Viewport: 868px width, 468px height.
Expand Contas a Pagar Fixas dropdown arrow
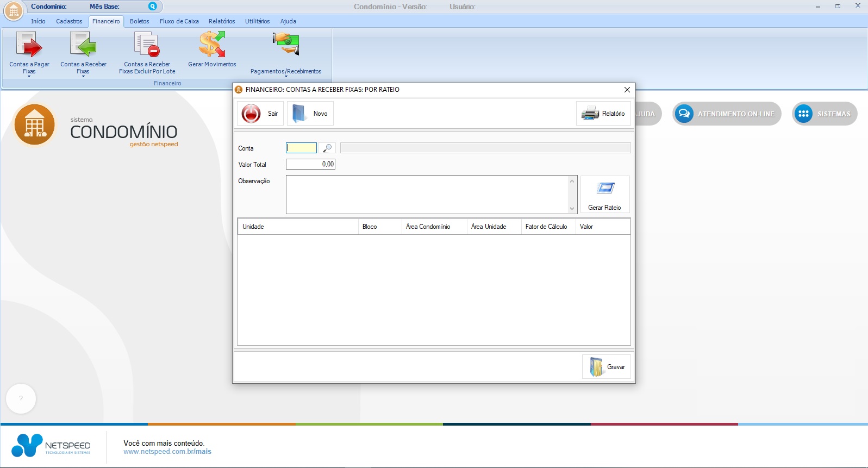[x=29, y=77]
